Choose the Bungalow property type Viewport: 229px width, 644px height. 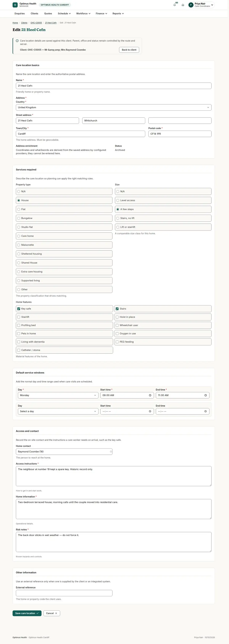click(64, 218)
